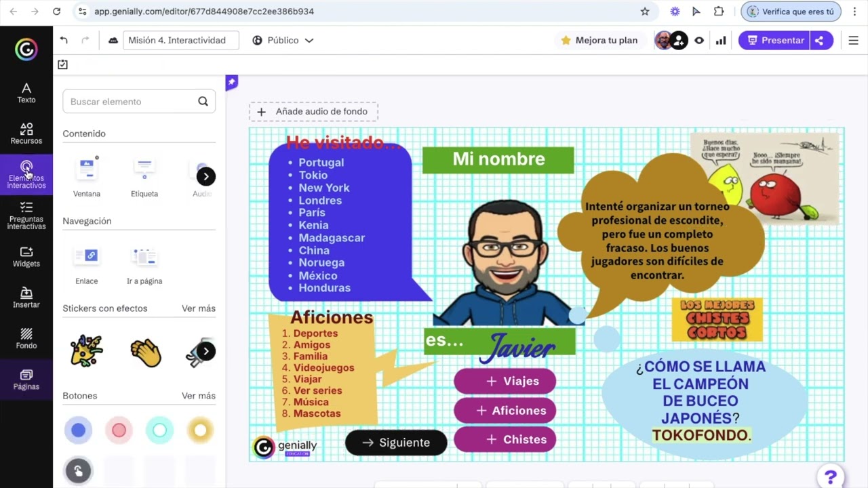Open browser extensions puzzle icon

(x=719, y=12)
